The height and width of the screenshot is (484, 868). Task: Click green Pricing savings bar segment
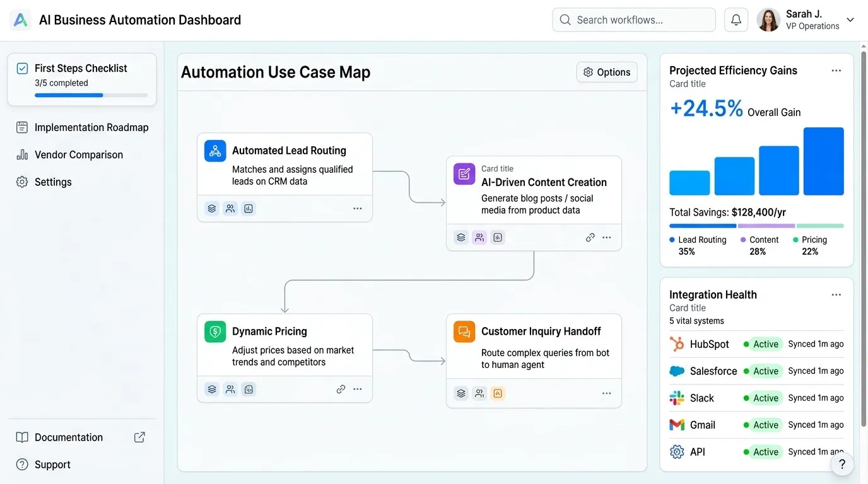[x=820, y=226]
